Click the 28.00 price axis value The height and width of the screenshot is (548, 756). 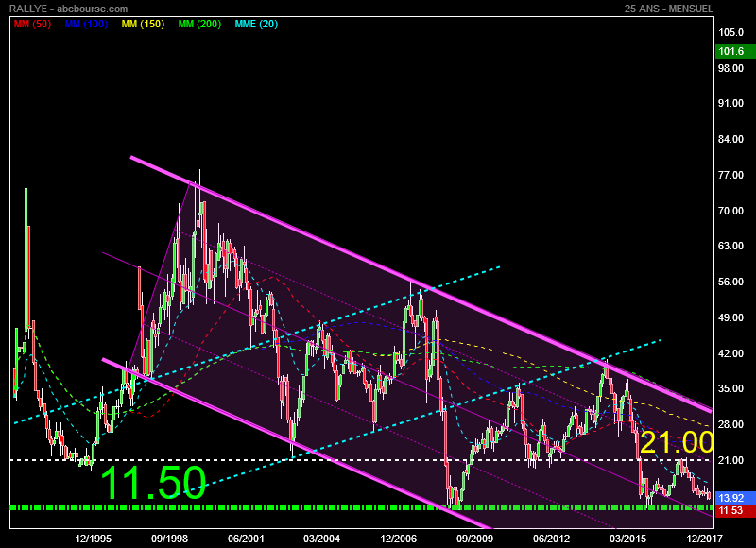(730, 424)
